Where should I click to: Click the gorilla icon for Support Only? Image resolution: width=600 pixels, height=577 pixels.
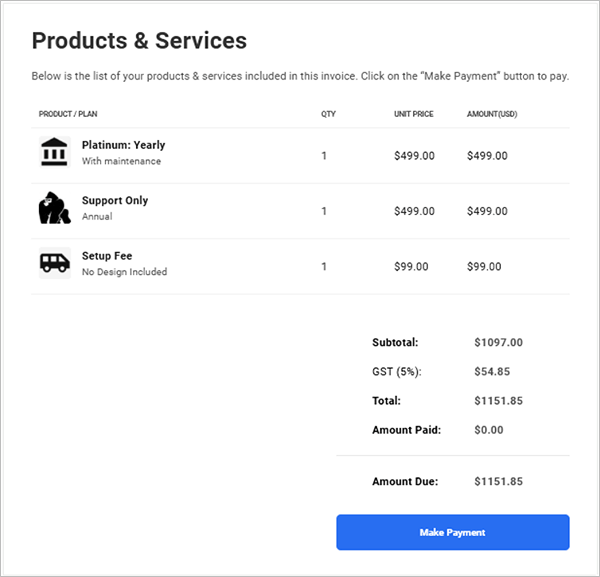pos(54,208)
